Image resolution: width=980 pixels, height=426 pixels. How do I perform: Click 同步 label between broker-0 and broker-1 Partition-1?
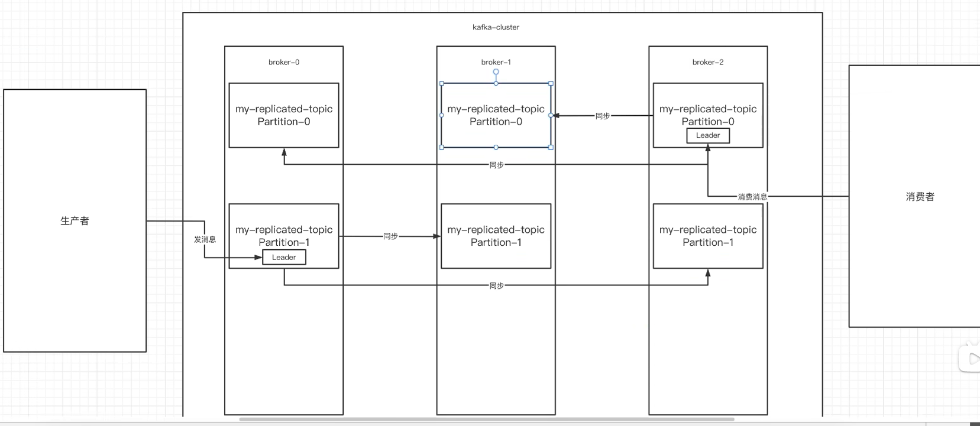pos(390,236)
